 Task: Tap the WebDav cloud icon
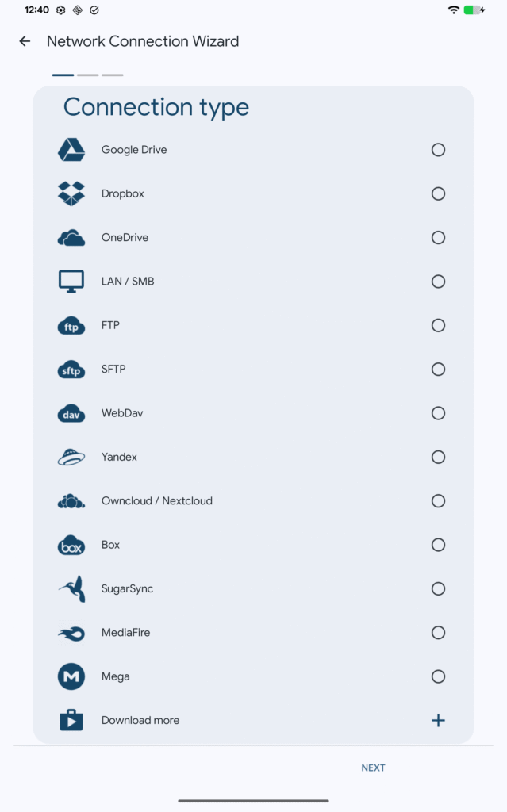tap(71, 413)
